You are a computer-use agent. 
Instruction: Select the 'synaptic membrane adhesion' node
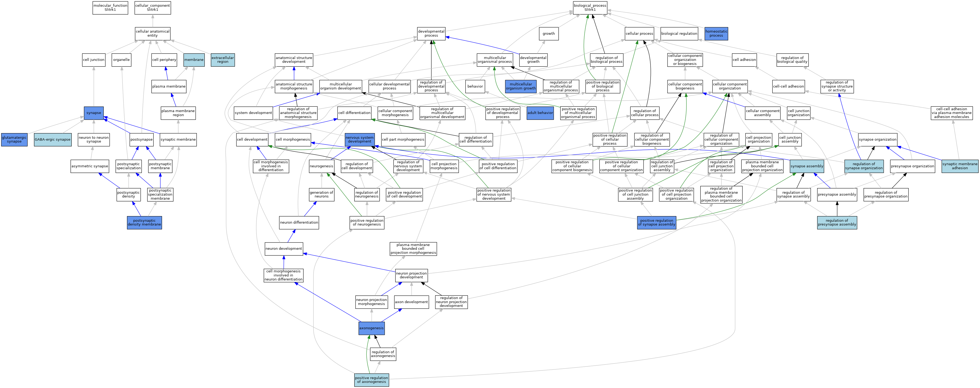tap(960, 166)
